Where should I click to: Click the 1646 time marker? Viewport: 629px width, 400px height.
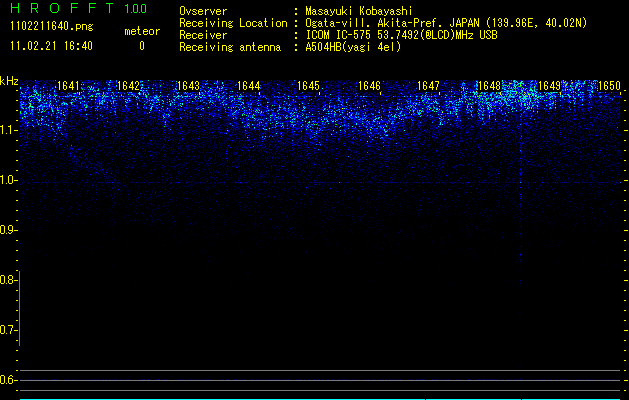pos(369,86)
